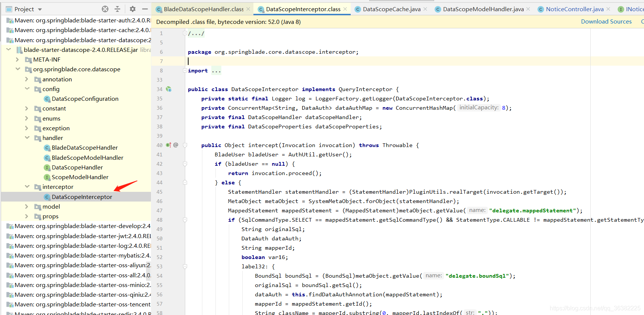Open the Project view dropdown
This screenshot has width=644, height=315.
coord(40,9)
